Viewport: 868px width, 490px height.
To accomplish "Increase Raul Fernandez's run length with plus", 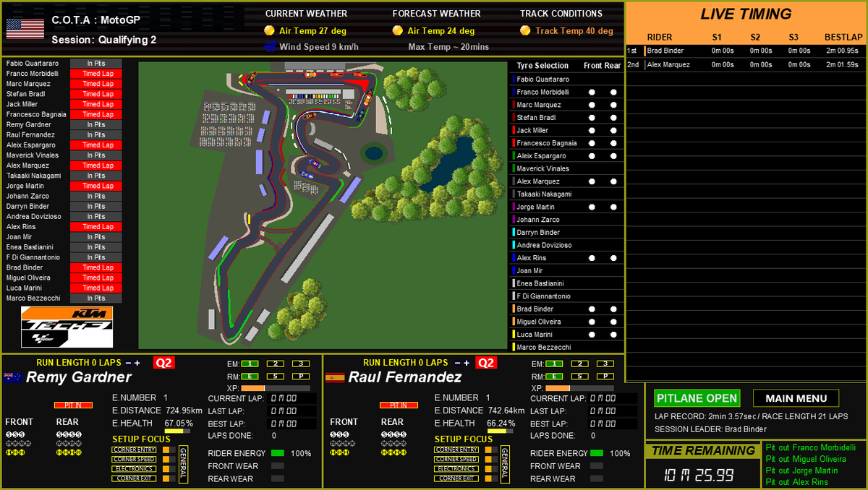I will click(x=467, y=363).
